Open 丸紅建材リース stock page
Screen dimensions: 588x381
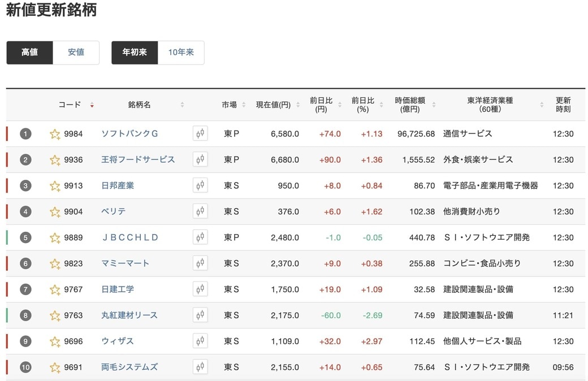click(129, 315)
